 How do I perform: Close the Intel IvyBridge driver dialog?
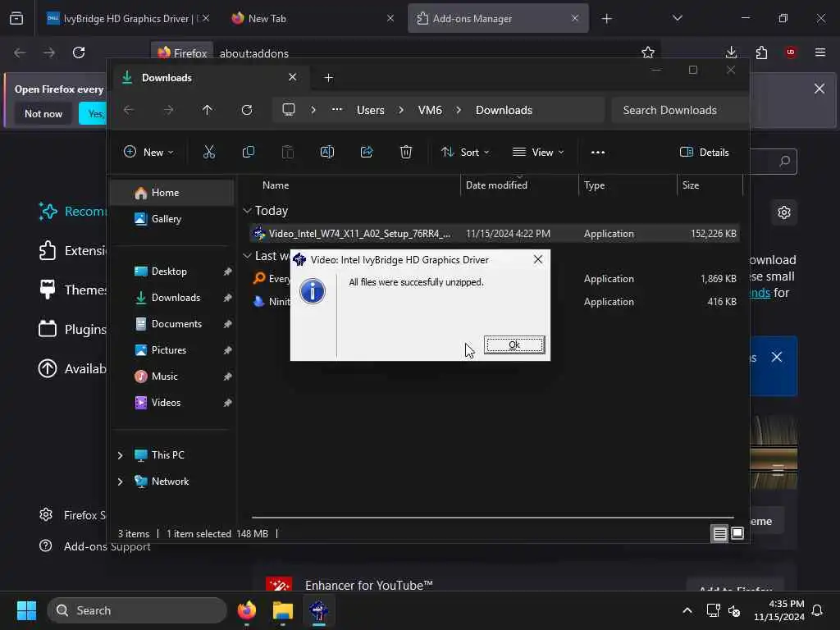click(x=538, y=259)
